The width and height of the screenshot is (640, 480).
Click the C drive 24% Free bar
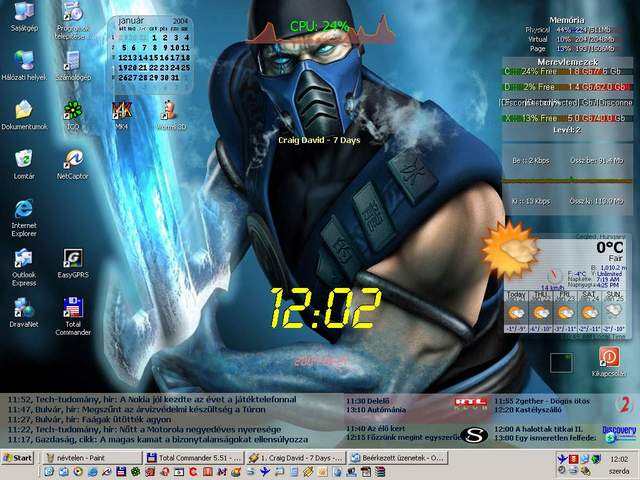pyautogui.click(x=567, y=71)
